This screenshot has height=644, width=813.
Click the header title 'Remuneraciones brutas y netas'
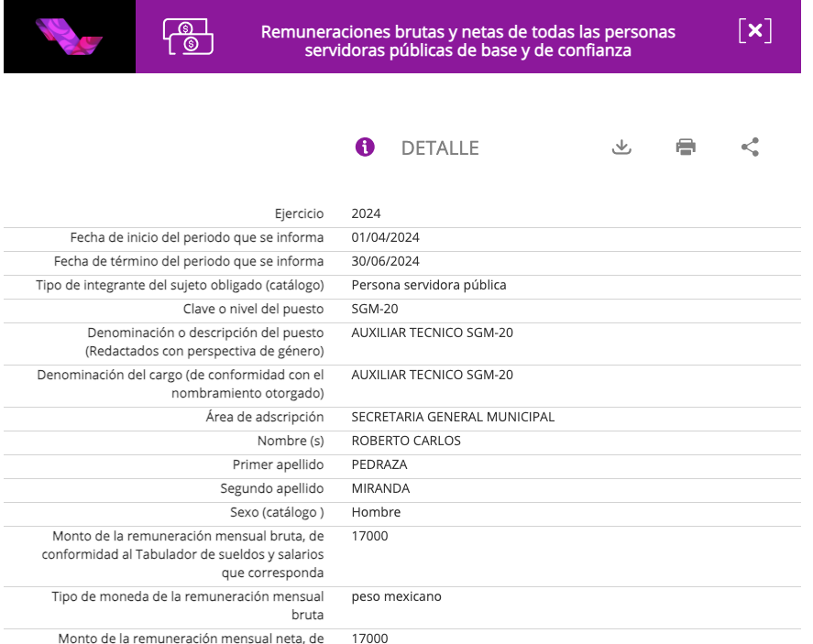tap(467, 41)
